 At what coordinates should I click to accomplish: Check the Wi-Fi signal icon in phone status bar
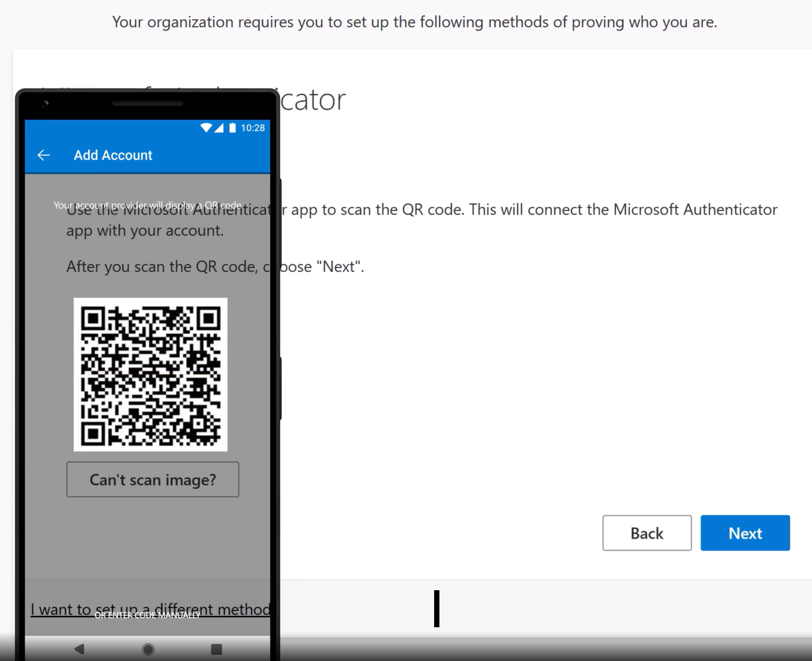tap(206, 128)
